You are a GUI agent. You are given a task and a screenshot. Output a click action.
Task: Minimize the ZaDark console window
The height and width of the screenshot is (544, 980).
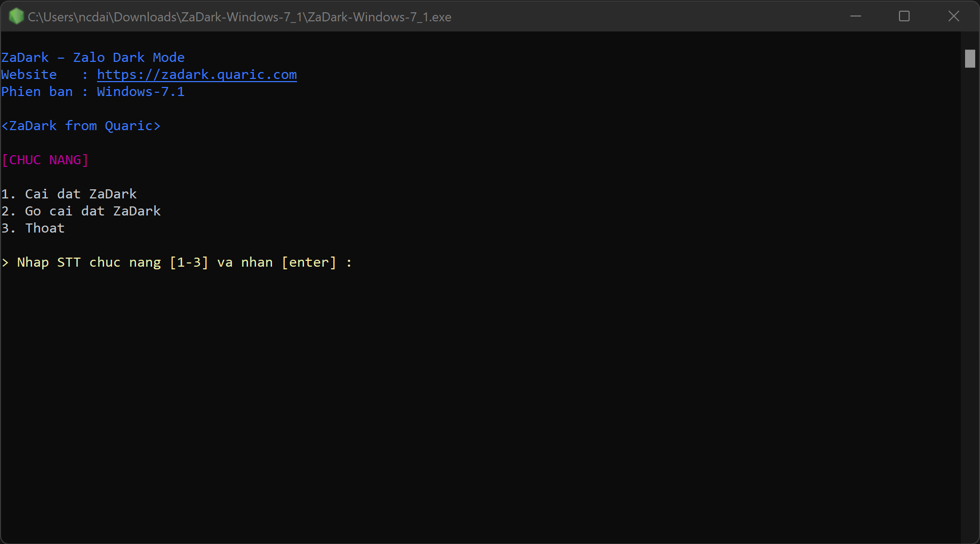(856, 17)
